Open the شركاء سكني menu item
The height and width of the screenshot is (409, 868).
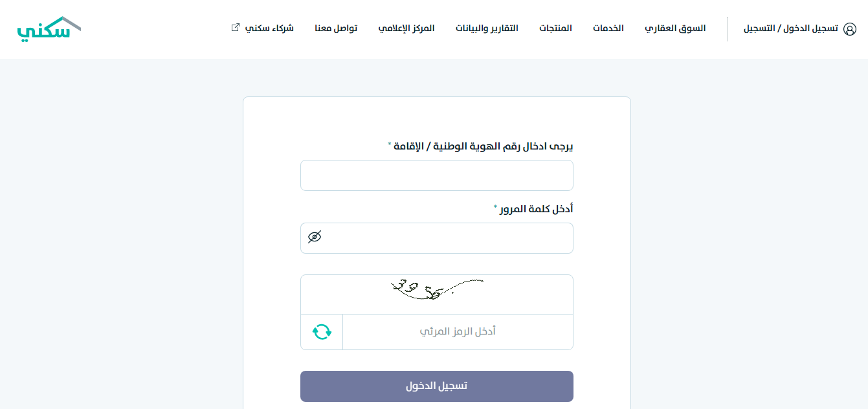pos(269,28)
